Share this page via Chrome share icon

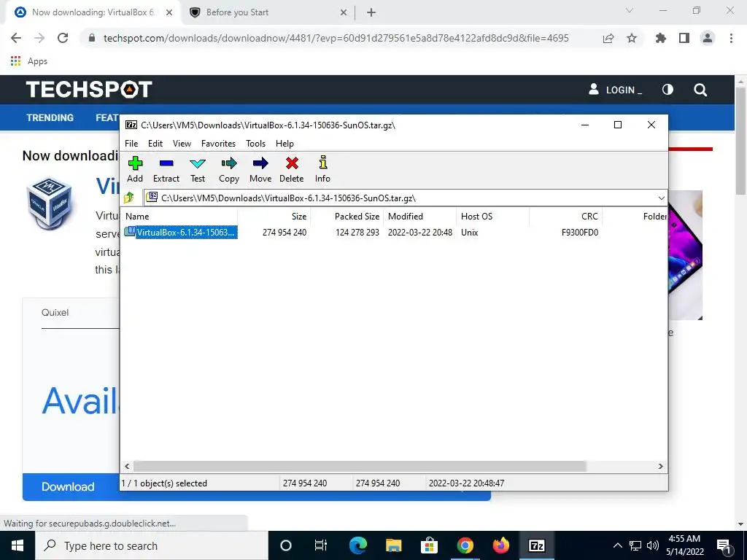coord(608,38)
